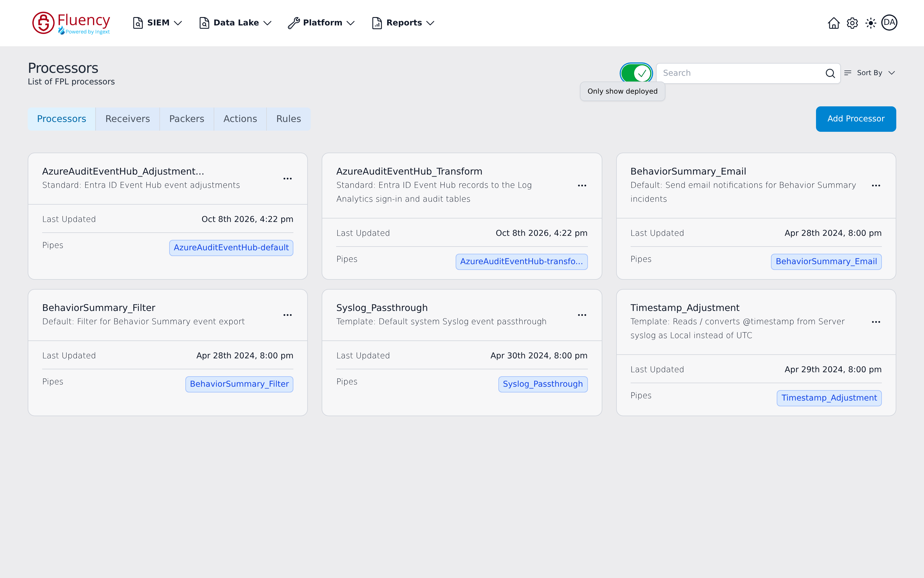
Task: Click the Fluency logo
Action: [x=71, y=23]
